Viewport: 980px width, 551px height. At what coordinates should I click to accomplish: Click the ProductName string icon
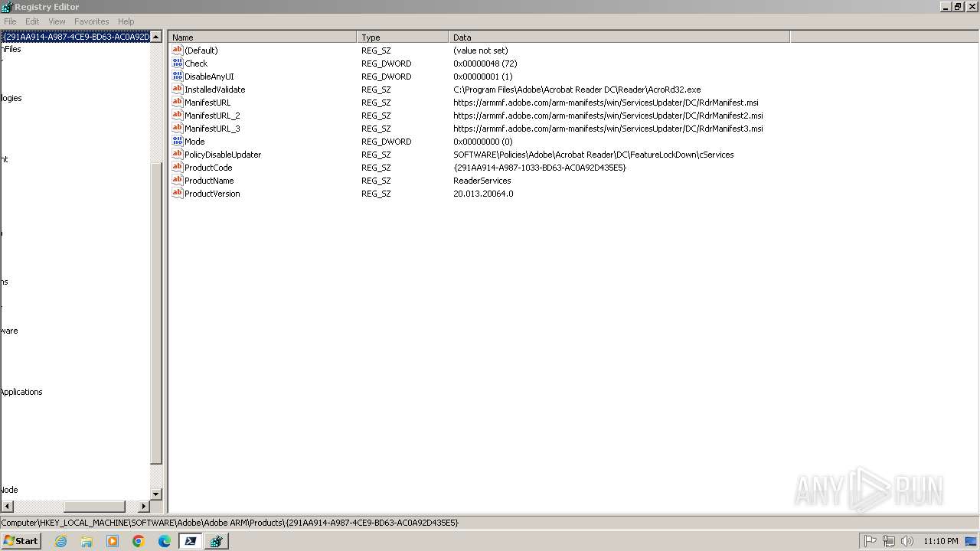[178, 181]
